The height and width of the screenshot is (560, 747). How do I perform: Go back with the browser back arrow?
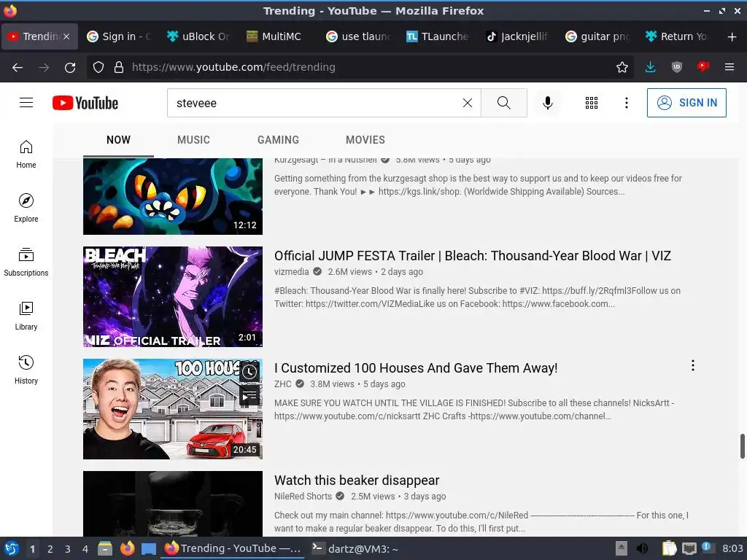pos(18,67)
